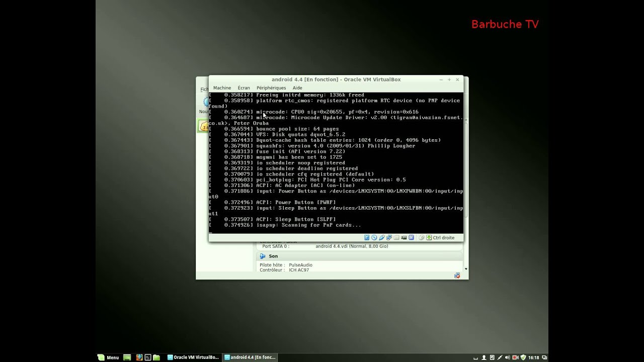This screenshot has width=644, height=362.
Task: Open the Machine menu in the VM window
Action: coord(222,88)
